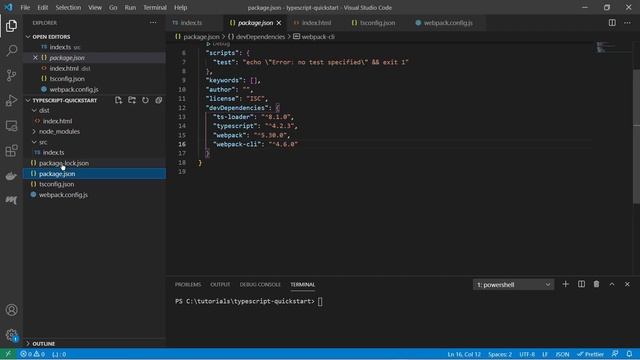
Task: Open remote window indicator in status bar
Action: (x=8, y=354)
